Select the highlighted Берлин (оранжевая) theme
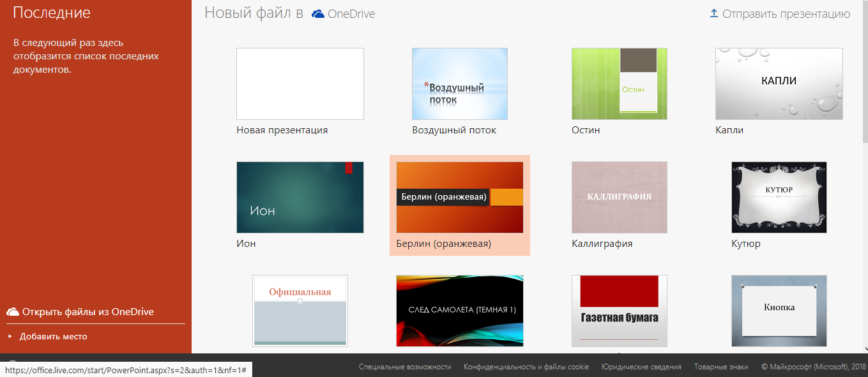This screenshot has width=868, height=377. click(x=459, y=197)
